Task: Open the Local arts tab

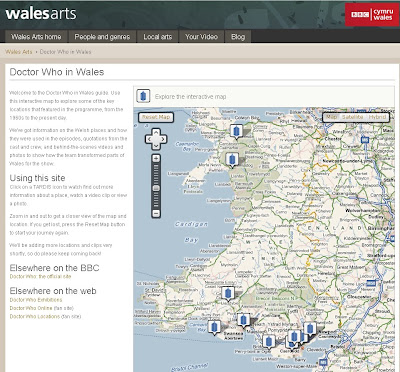Action: [158, 37]
